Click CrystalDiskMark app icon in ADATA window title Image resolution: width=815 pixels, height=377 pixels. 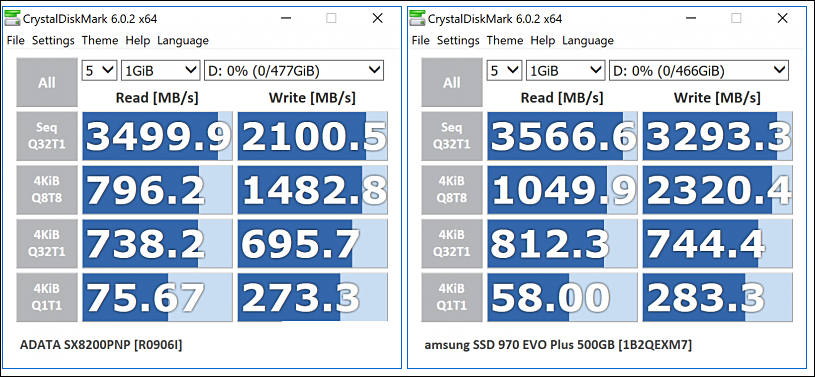tap(12, 19)
